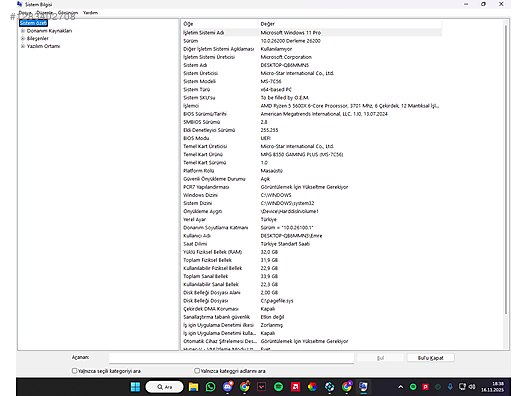Select the Disk Belleği Dosyası row
The width and height of the screenshot is (528, 396).
(311, 301)
